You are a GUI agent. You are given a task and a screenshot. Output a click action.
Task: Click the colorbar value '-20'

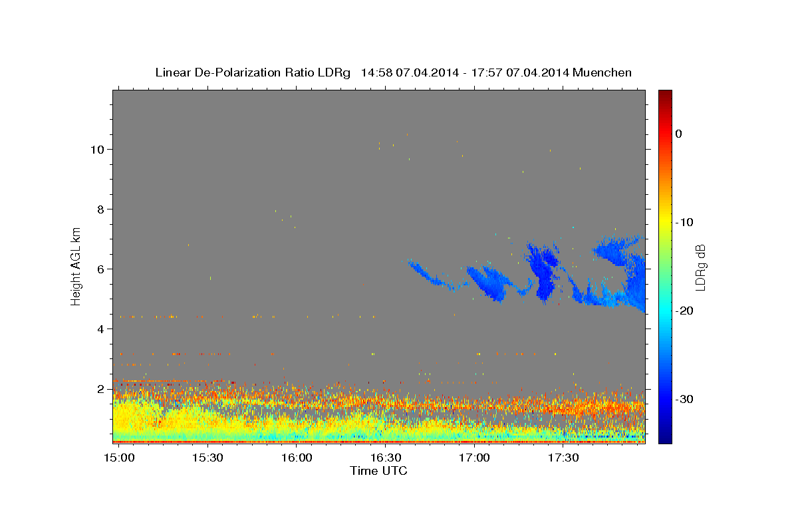point(684,311)
